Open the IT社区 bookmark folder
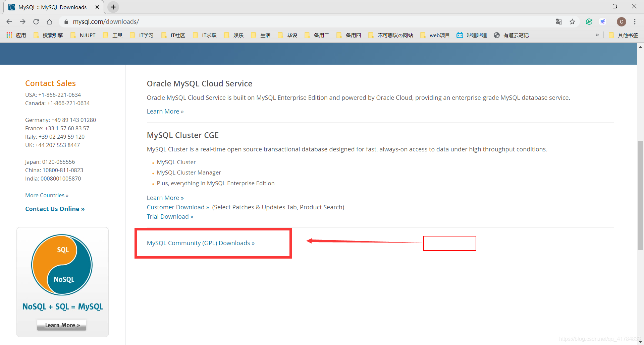 pos(173,35)
